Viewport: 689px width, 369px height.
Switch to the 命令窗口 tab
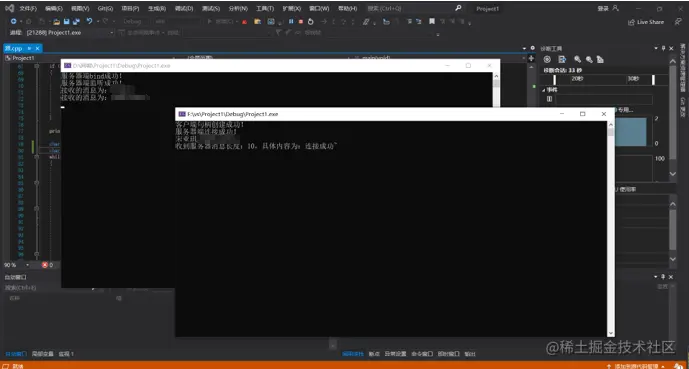(422, 354)
